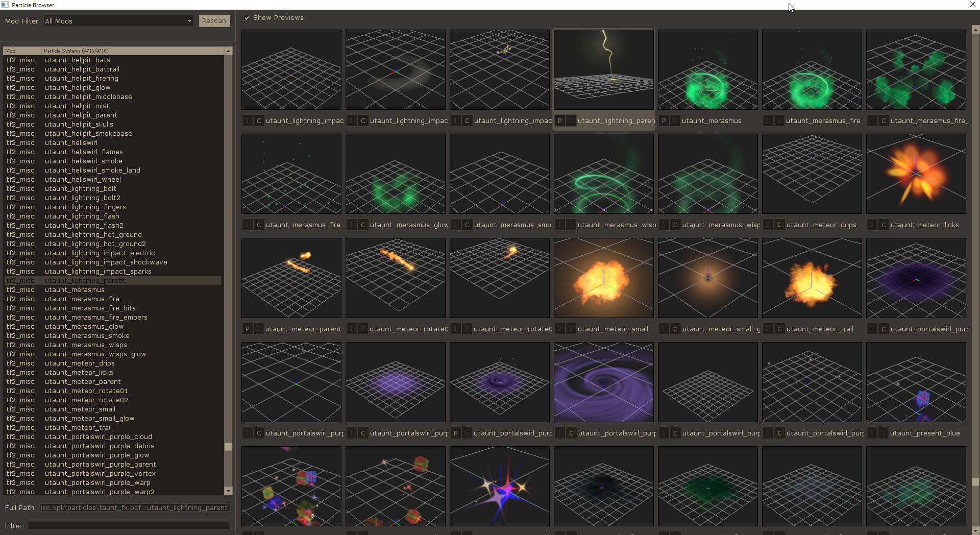Select utaunt_merasmus_fire in the particle list
This screenshot has width=980, height=535.
point(82,299)
